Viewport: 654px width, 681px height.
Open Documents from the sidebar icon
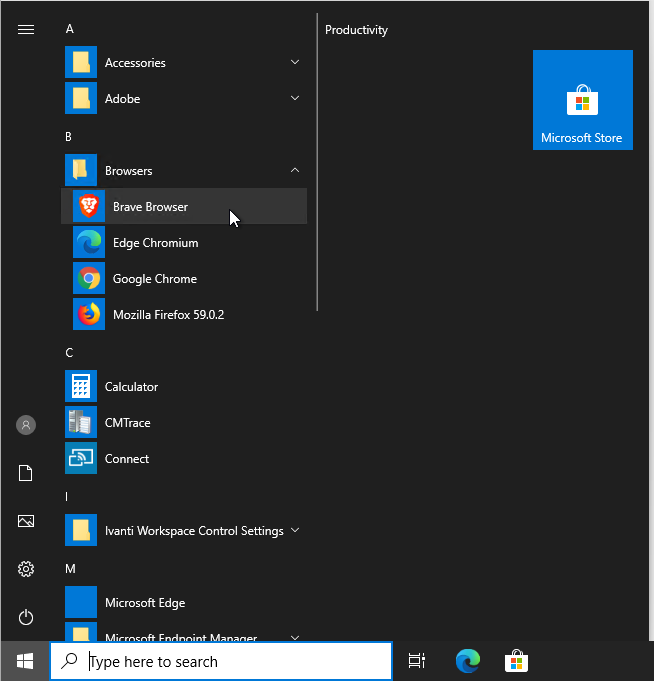click(26, 473)
